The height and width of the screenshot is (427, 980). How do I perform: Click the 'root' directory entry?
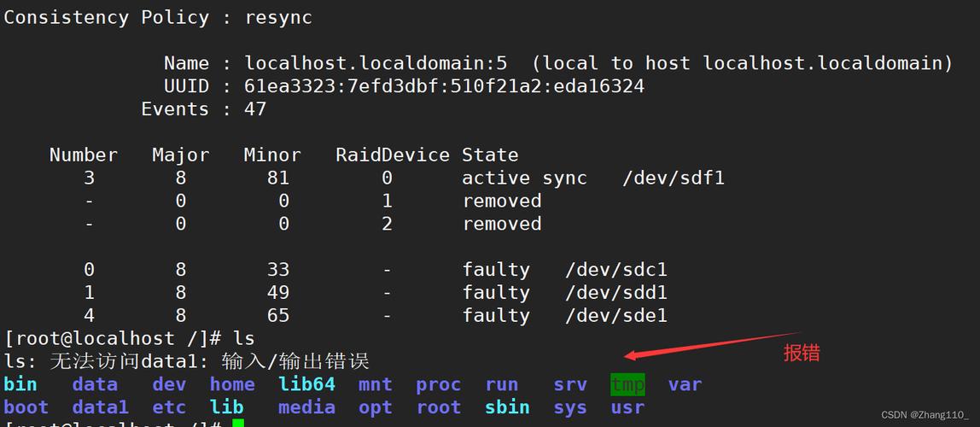click(439, 407)
